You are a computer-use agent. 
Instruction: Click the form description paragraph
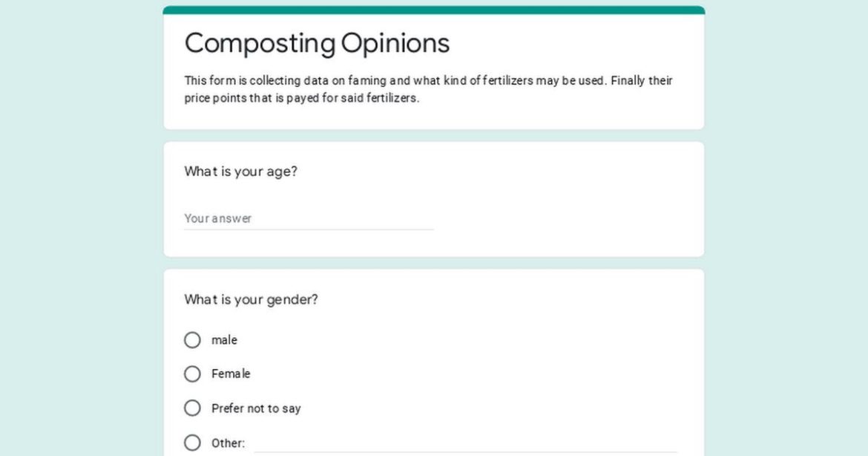coord(429,89)
